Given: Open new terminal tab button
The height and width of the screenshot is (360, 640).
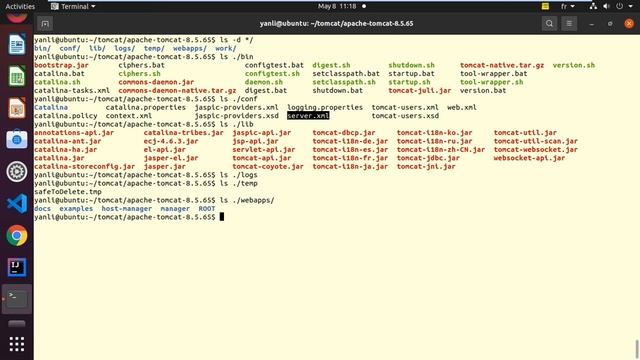Looking at the screenshot, I should 45,24.
